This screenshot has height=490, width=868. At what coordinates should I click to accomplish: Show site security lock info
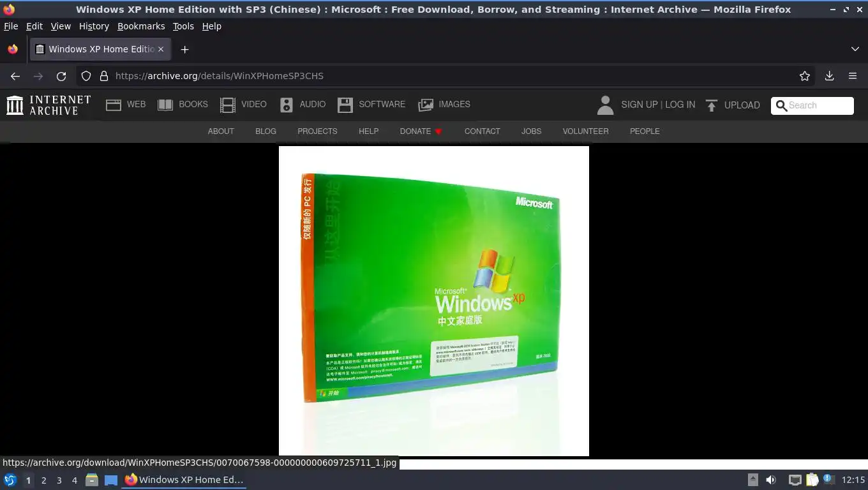104,76
